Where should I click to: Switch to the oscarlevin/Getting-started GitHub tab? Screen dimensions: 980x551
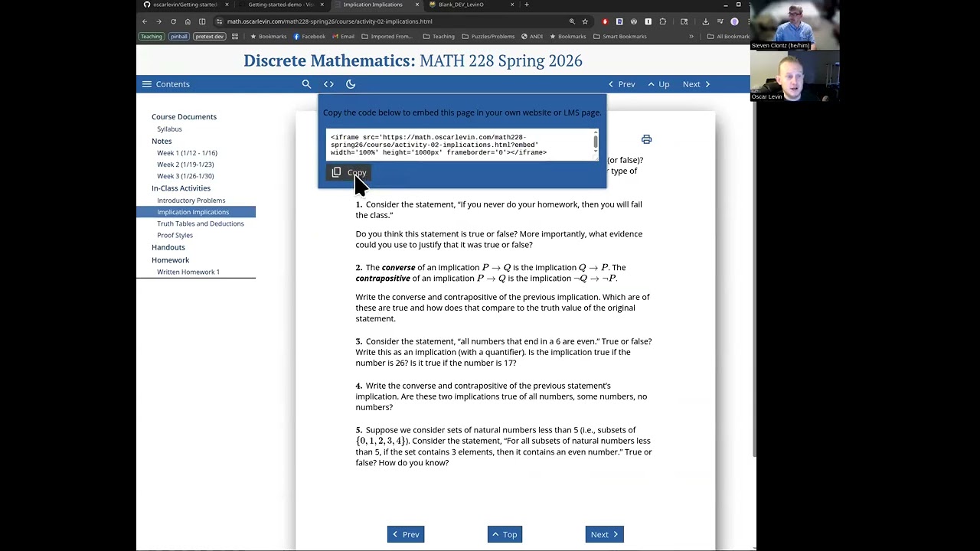pyautogui.click(x=185, y=5)
